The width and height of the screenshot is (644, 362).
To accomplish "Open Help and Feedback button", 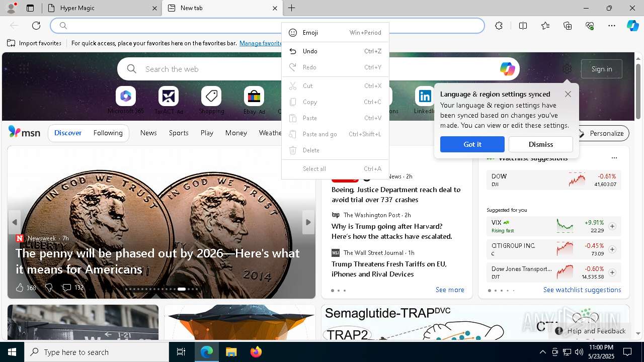I will pos(591,331).
